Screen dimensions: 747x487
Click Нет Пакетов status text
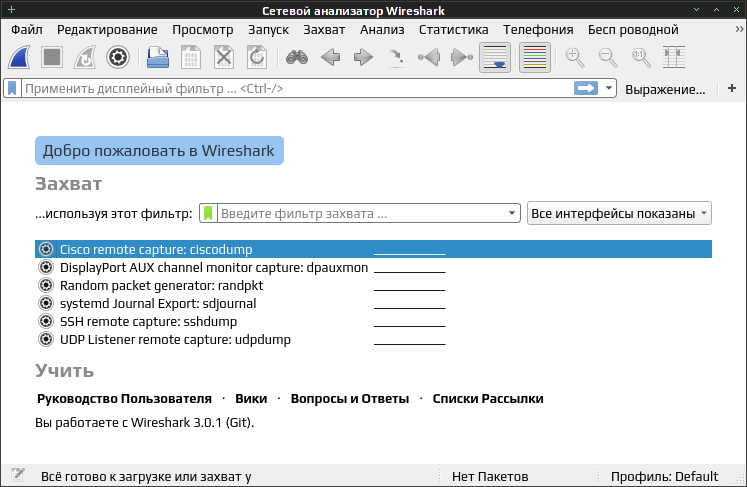click(x=490, y=477)
